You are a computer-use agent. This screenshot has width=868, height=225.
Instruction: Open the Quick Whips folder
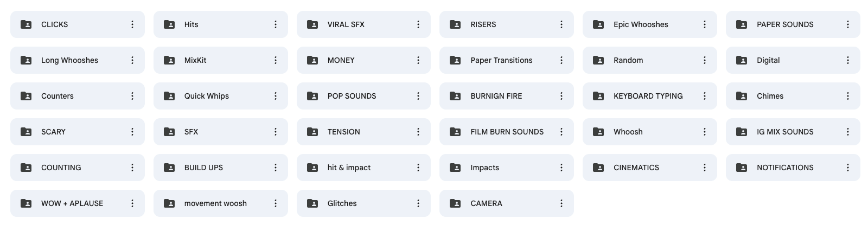(221, 96)
